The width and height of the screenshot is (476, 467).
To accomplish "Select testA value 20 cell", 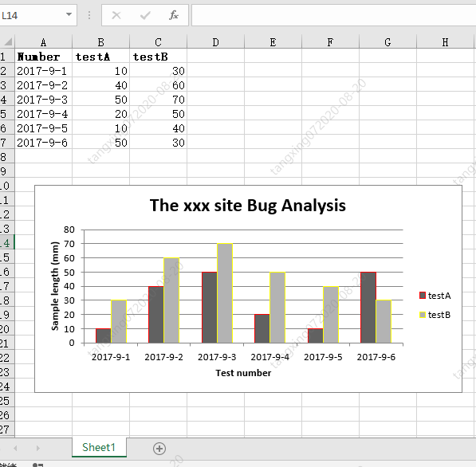I will (100, 114).
